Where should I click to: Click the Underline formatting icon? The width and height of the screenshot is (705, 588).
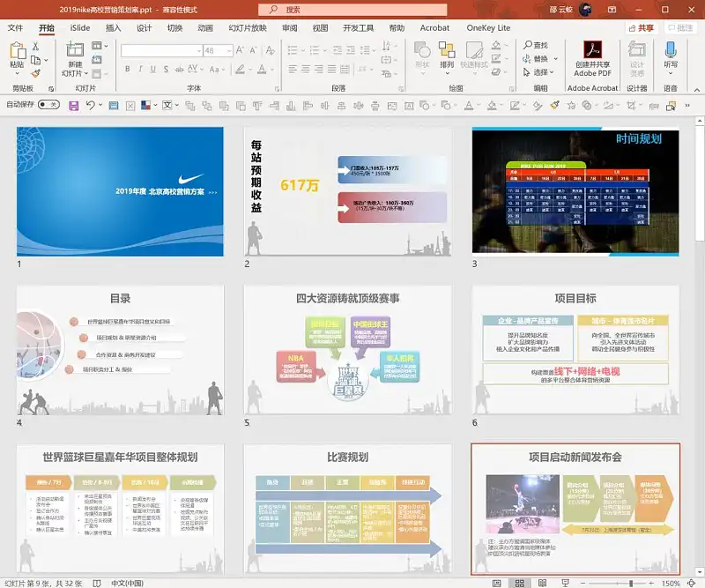152,69
